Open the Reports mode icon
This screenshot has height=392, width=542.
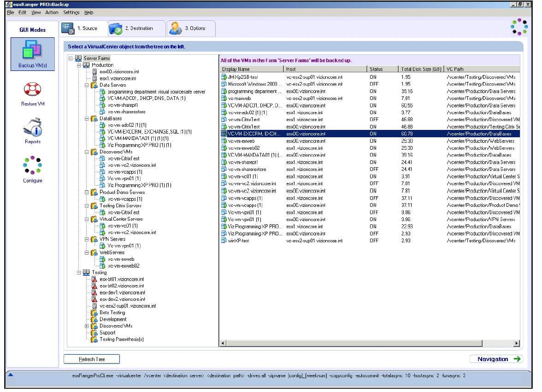32,128
